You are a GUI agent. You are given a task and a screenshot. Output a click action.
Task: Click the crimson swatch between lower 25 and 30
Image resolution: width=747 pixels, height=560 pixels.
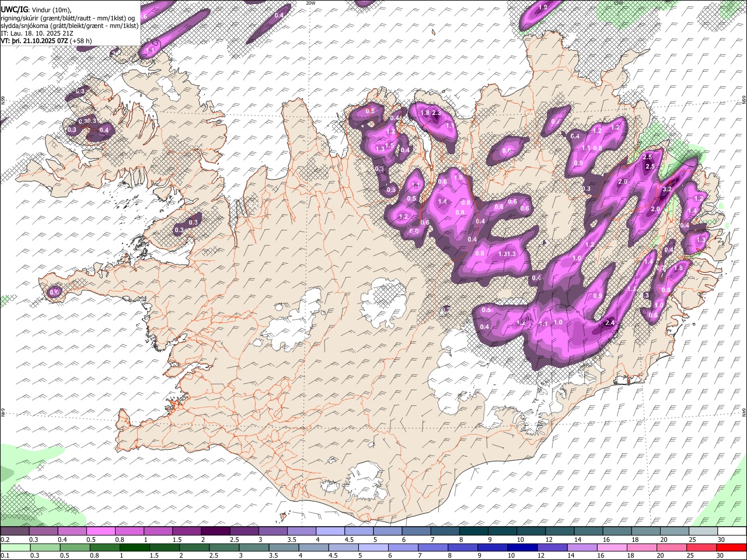tap(701, 547)
